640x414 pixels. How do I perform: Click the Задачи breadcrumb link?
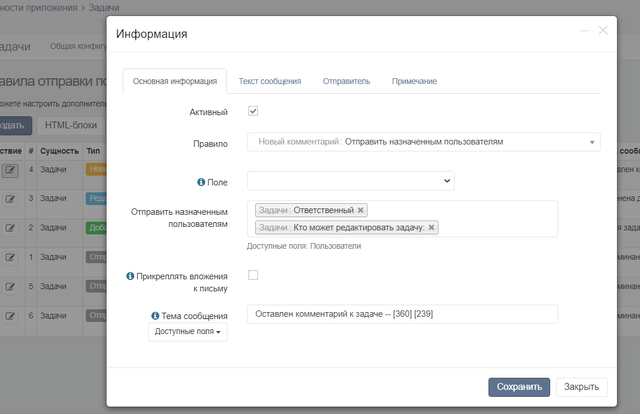pos(104,8)
